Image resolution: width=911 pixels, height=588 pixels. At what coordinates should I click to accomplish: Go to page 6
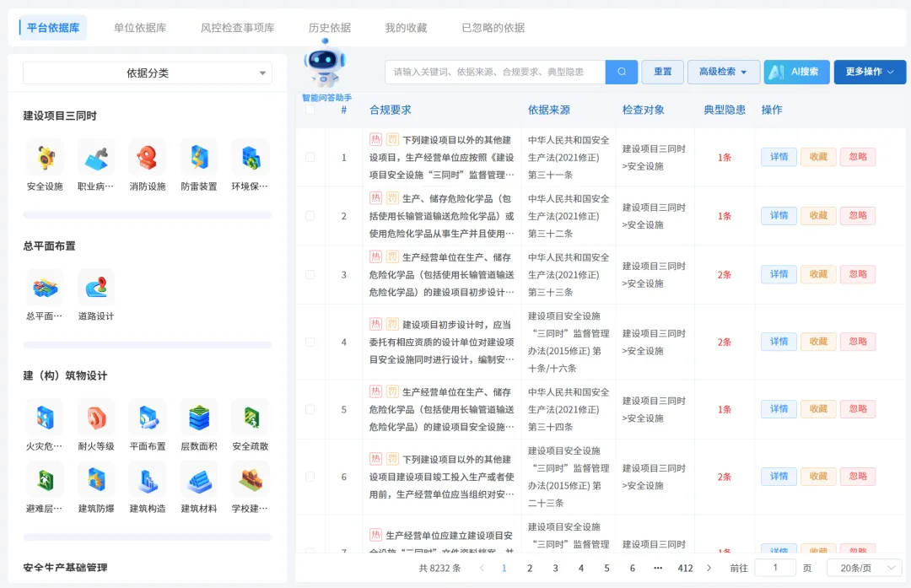pyautogui.click(x=632, y=568)
